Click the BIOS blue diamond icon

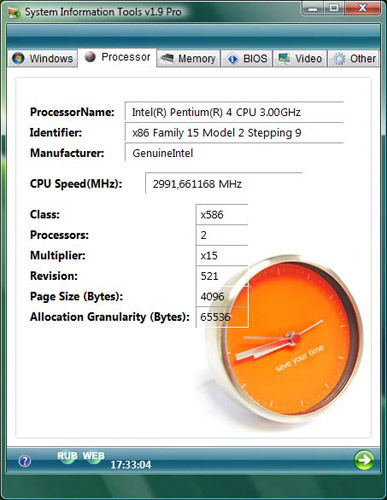(x=232, y=59)
